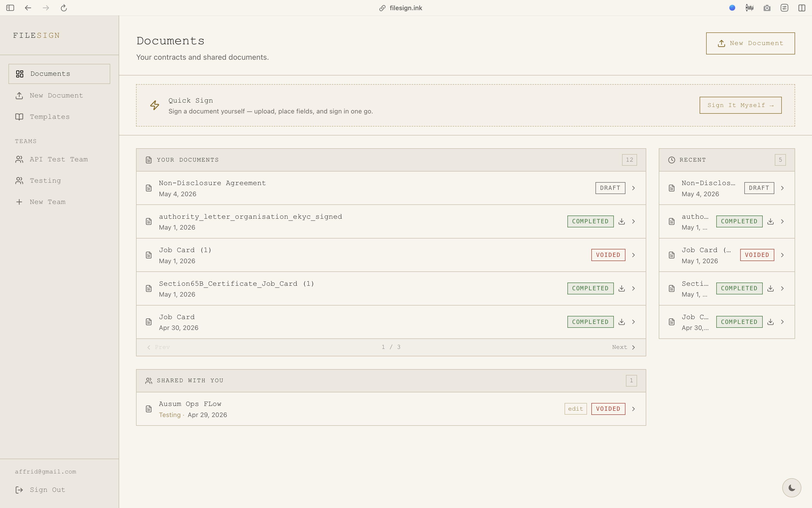Expand Non-Disclosure Agreement row chevron in Your Documents
The height and width of the screenshot is (508, 812).
pyautogui.click(x=633, y=188)
